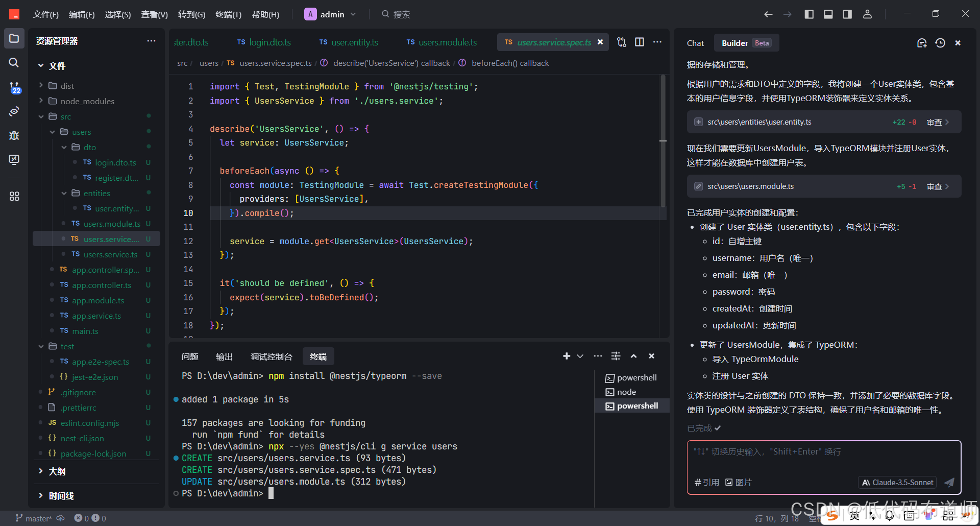980x526 pixels.
Task: Click the #引用 reference button
Action: [707, 483]
